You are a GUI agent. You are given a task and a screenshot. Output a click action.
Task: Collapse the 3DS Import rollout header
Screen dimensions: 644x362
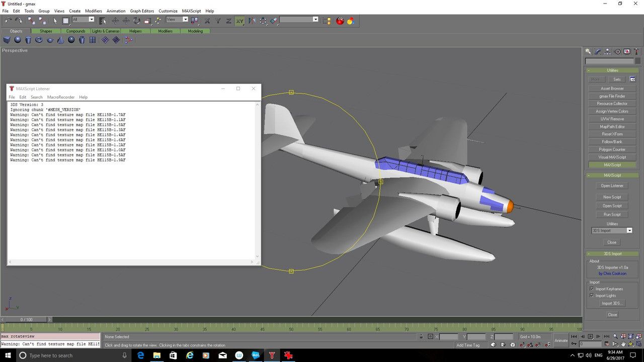[x=612, y=254]
